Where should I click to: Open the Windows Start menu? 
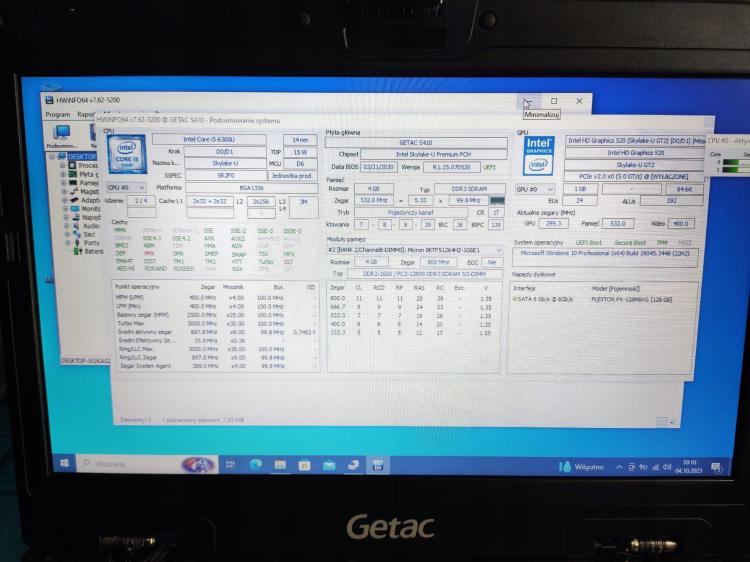(x=64, y=463)
